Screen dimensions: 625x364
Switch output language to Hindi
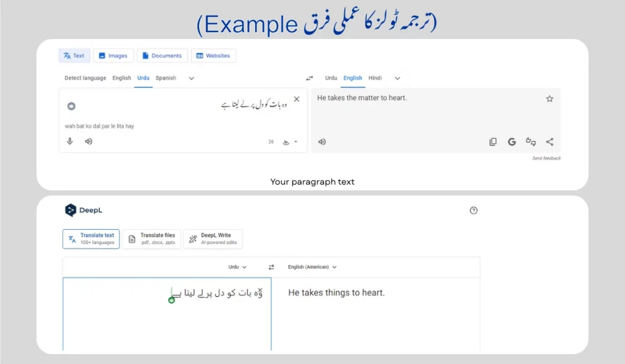pos(375,78)
